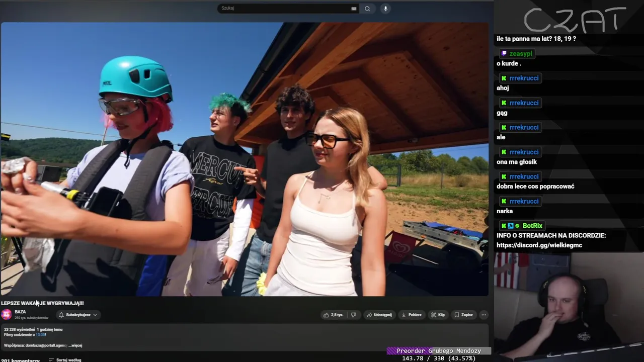Download the video with Pobierz button

tap(411, 315)
